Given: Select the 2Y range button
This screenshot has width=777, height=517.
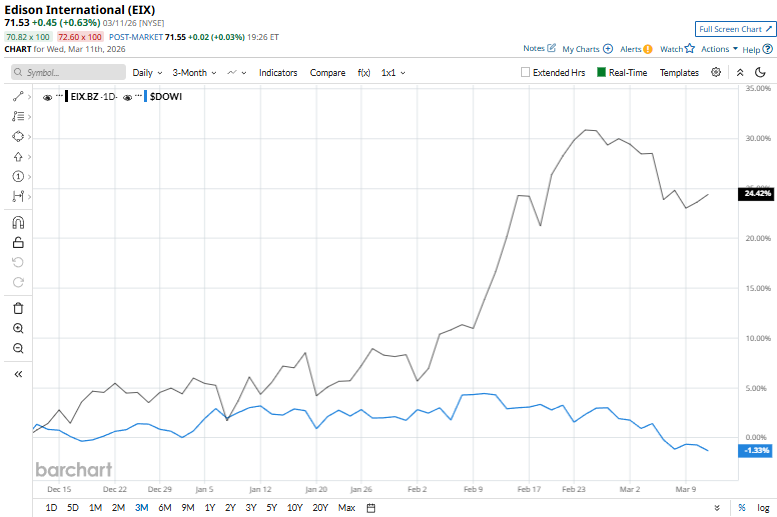Looking at the screenshot, I should (230, 508).
